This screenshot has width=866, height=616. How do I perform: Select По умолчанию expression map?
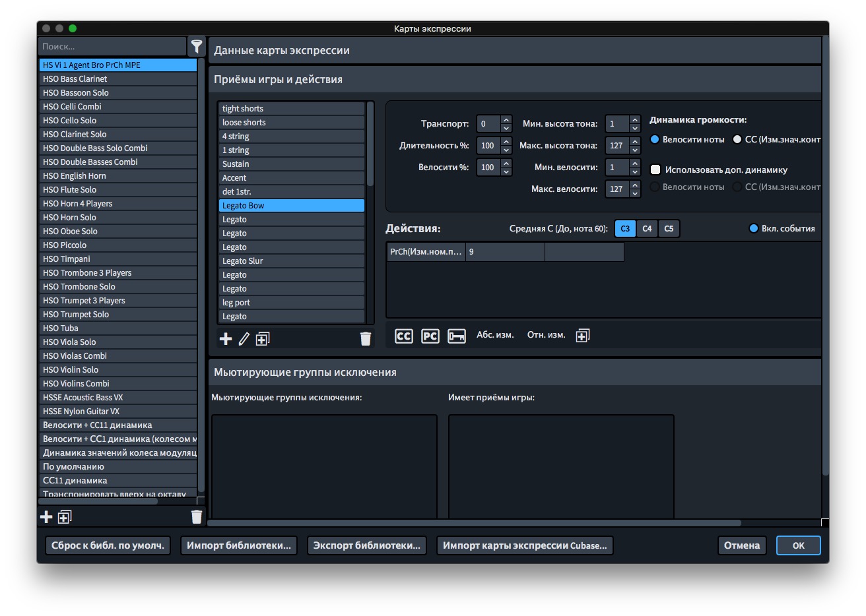click(x=117, y=466)
